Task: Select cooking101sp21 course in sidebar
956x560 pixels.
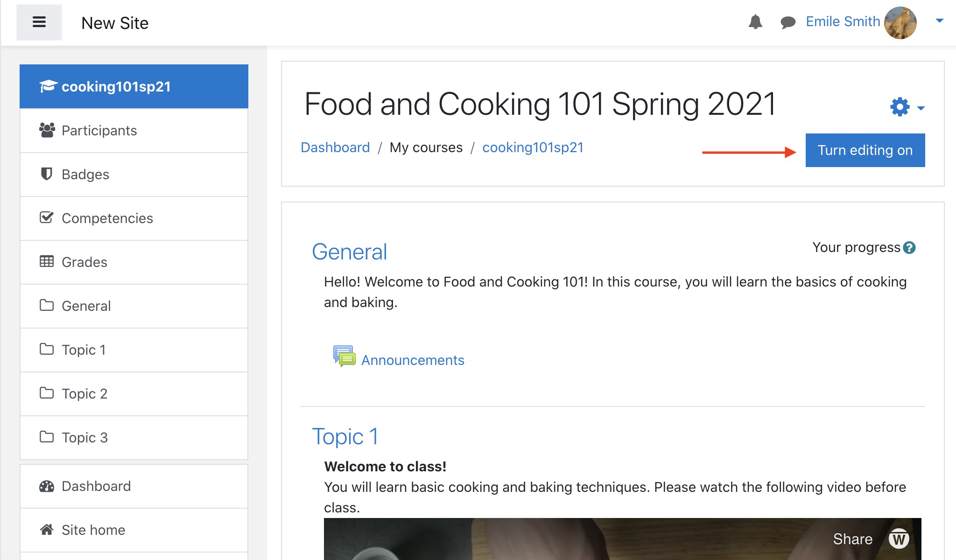Action: pyautogui.click(x=116, y=87)
